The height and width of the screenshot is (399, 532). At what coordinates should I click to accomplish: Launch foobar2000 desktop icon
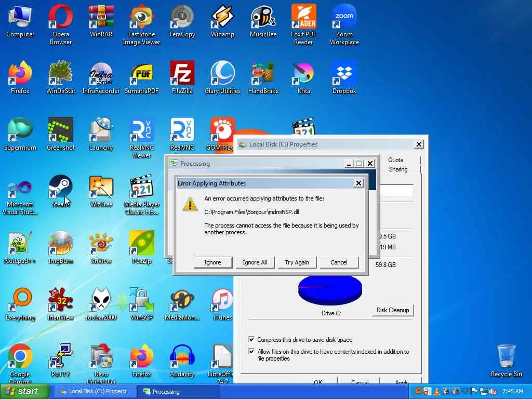point(101,304)
